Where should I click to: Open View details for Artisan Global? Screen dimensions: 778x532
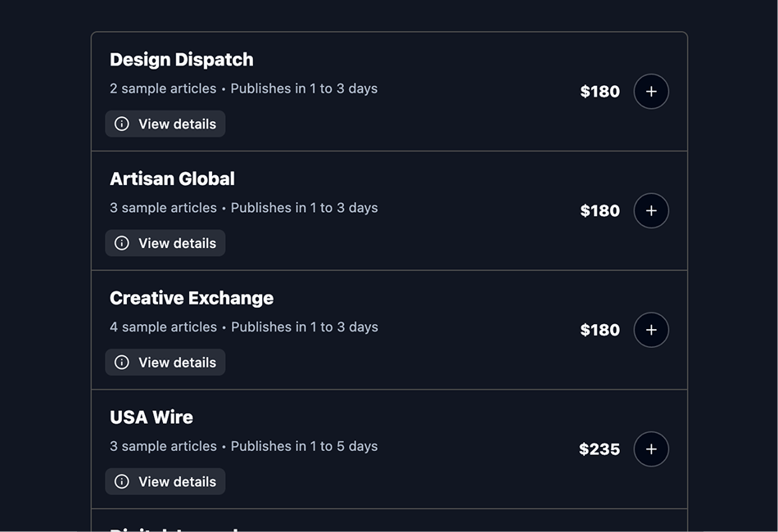tap(176, 243)
